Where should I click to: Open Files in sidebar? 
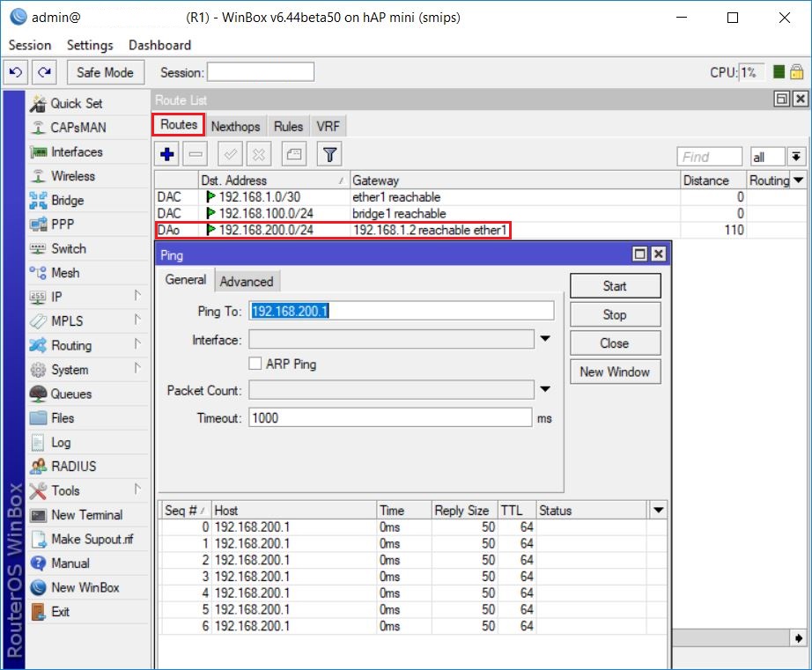point(63,418)
